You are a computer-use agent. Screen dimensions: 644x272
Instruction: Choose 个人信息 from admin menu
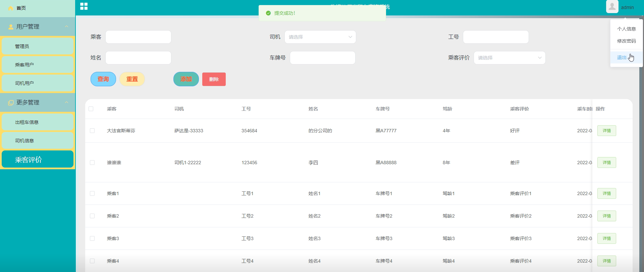[626, 29]
